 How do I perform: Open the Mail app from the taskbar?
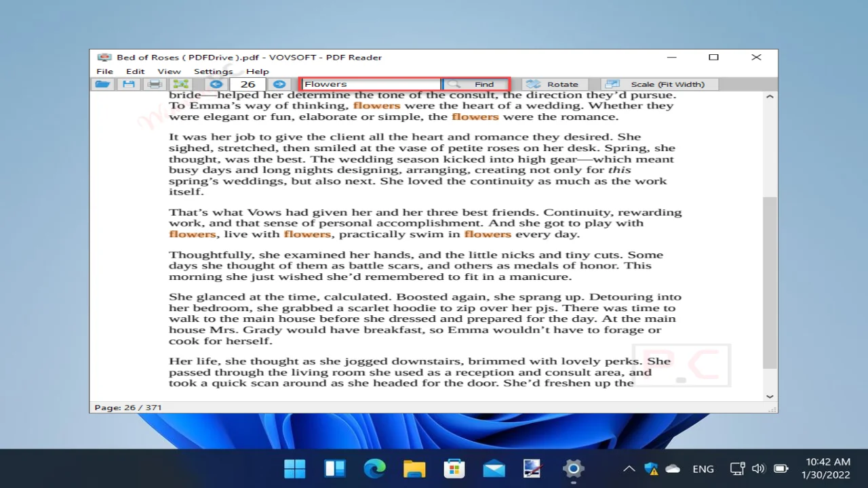click(x=494, y=468)
